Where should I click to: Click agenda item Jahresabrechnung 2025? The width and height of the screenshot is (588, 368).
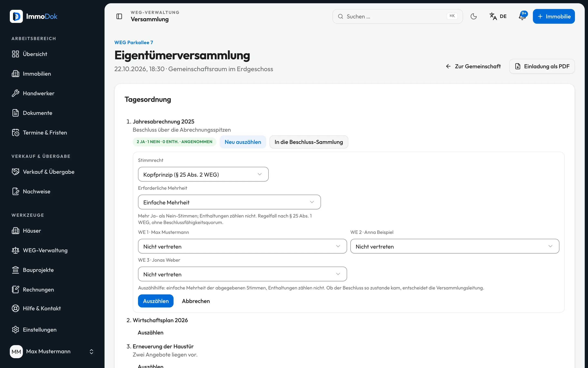[x=163, y=121]
